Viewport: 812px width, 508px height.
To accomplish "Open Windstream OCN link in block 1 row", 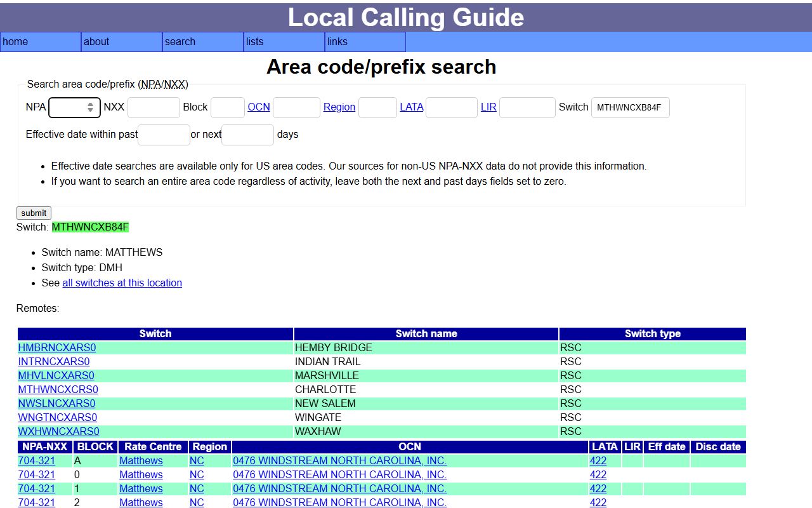I will click(339, 489).
